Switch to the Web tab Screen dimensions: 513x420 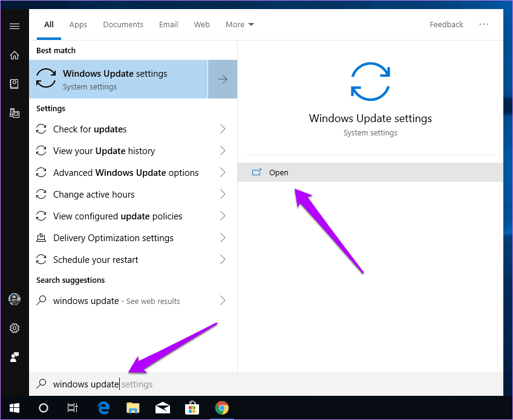pos(201,25)
